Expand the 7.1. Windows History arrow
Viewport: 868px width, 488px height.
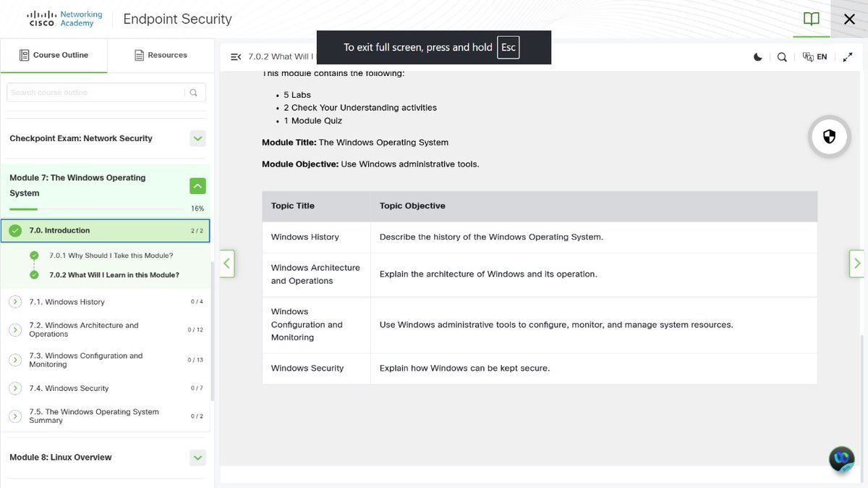coord(15,302)
